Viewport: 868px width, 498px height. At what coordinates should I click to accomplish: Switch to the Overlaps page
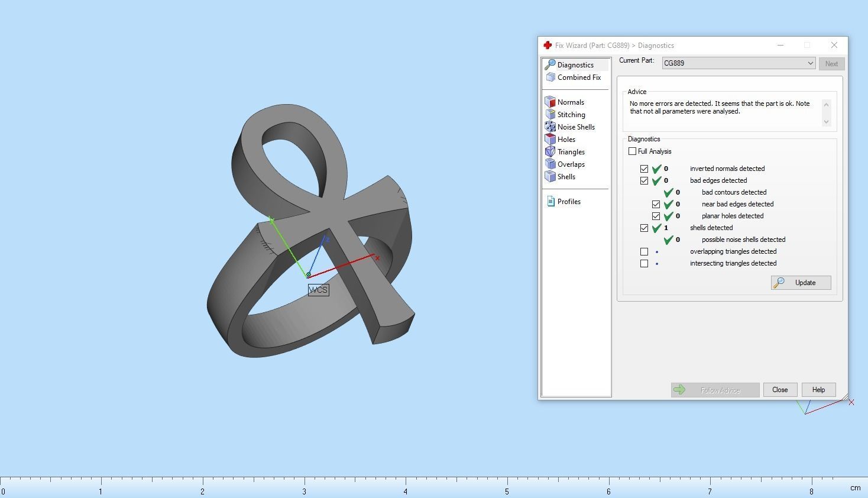[x=571, y=164]
